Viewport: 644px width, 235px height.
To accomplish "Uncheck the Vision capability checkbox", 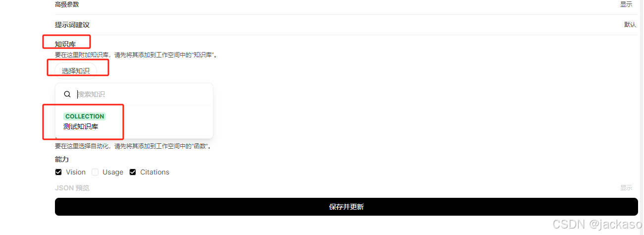I will [x=58, y=172].
